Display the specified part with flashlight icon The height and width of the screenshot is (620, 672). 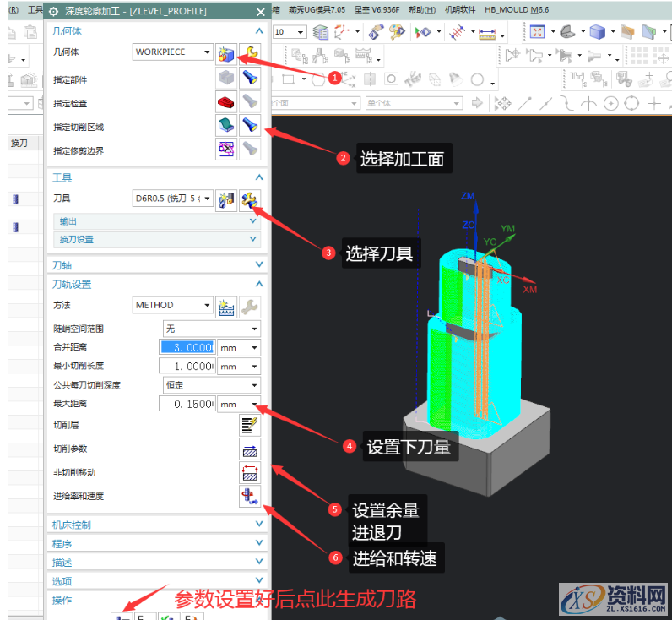coord(250,78)
